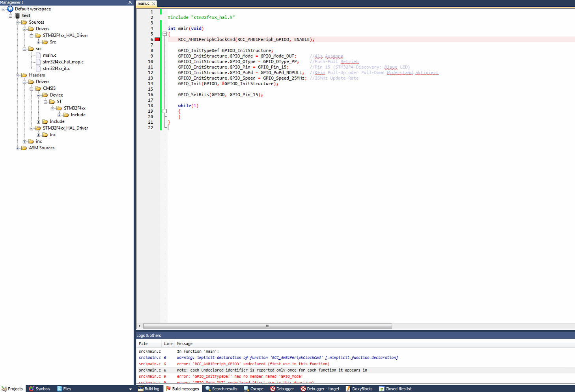Open the Cscope tab
Image resolution: width=575 pixels, height=392 pixels.
pyautogui.click(x=253, y=389)
